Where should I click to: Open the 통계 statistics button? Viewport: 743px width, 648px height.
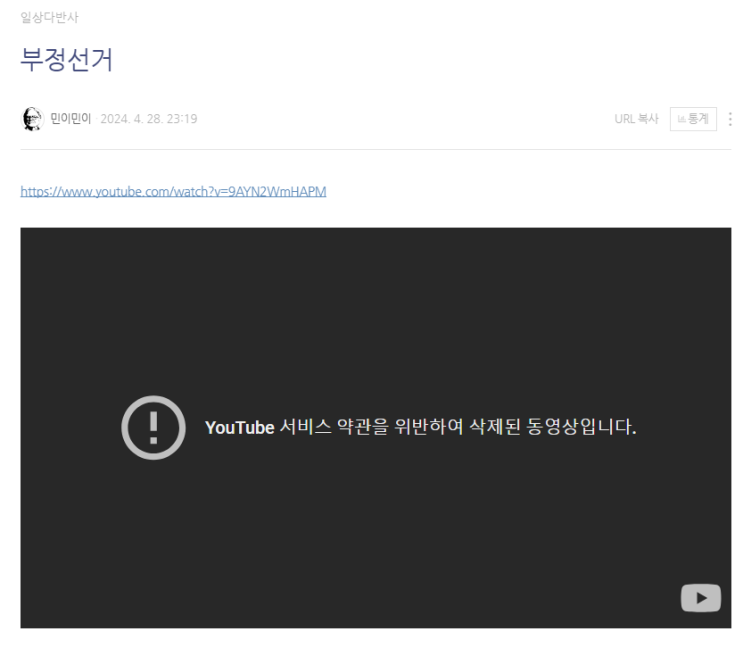click(x=693, y=119)
